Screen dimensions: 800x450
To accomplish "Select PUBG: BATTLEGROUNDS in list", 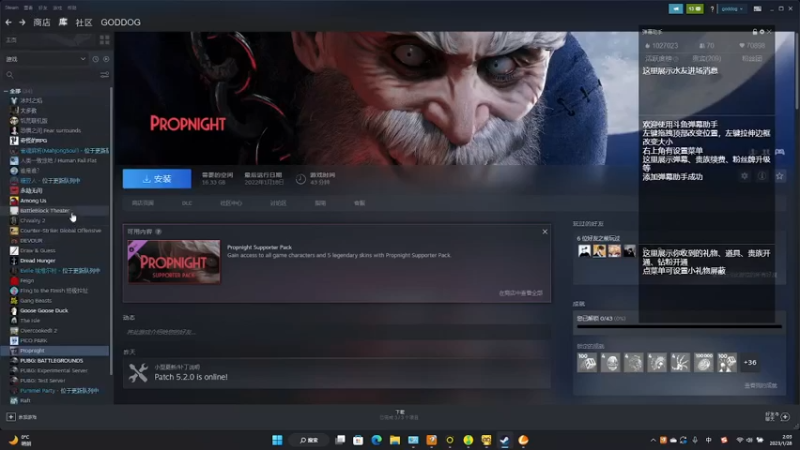I will (x=55, y=360).
